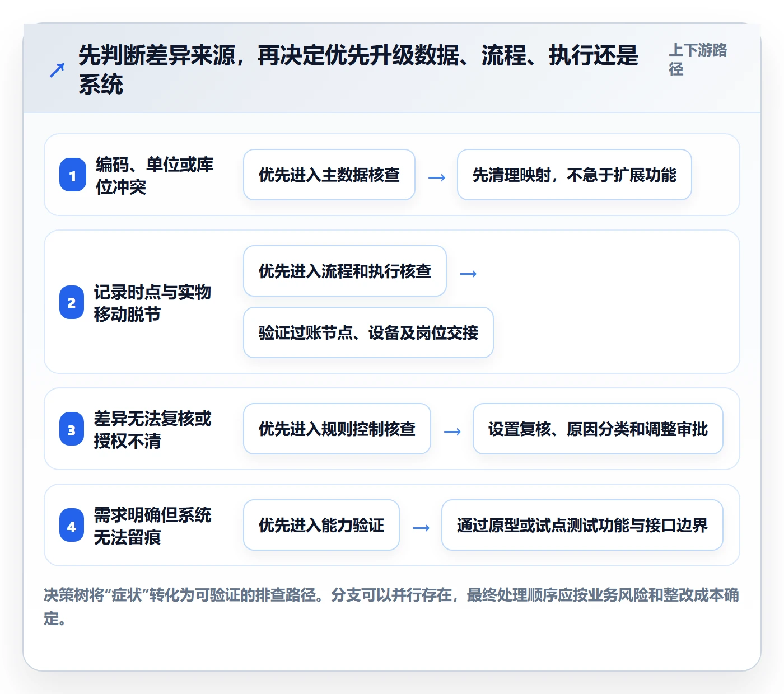Click the title 先判断差异来源 heading

click(358, 70)
